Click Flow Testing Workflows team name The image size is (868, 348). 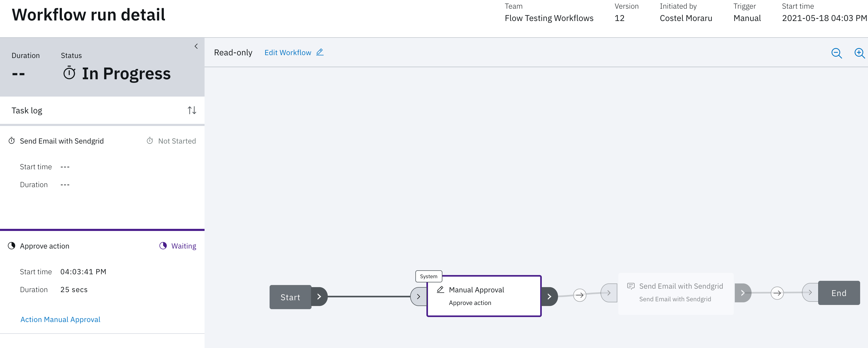[x=549, y=18]
